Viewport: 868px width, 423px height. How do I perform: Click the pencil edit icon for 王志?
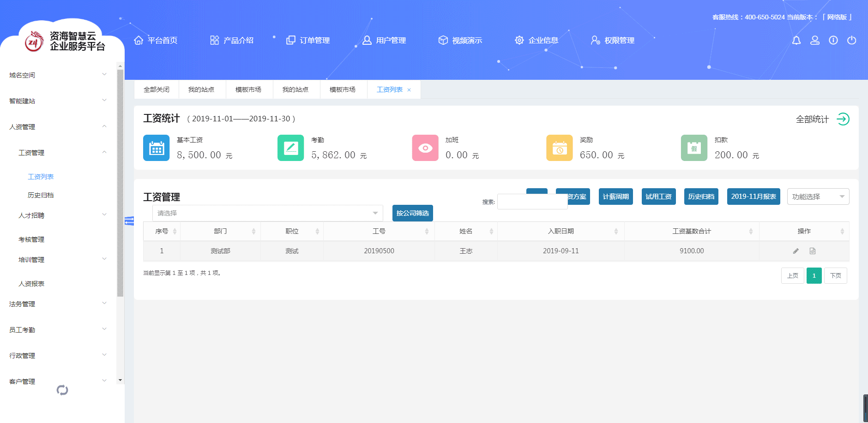[796, 251]
